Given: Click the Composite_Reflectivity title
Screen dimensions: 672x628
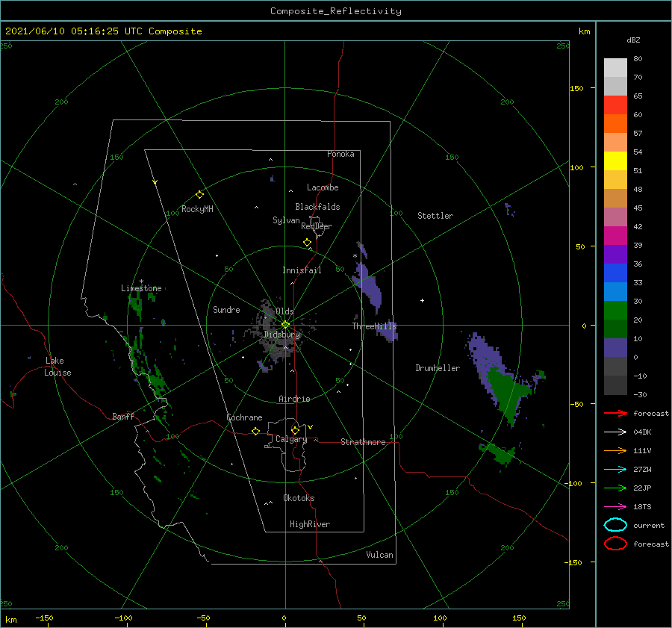Looking at the screenshot, I should (336, 11).
